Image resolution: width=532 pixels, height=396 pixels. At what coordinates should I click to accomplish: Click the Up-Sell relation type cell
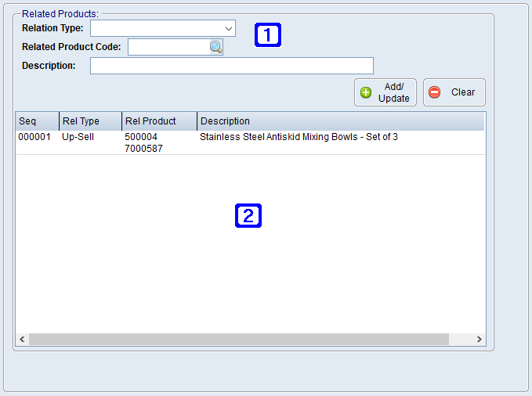pos(78,137)
